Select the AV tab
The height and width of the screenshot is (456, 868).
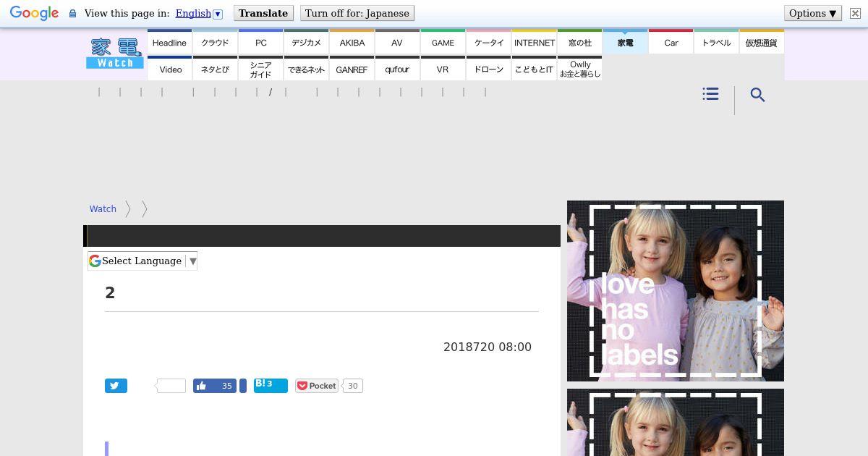click(x=397, y=42)
